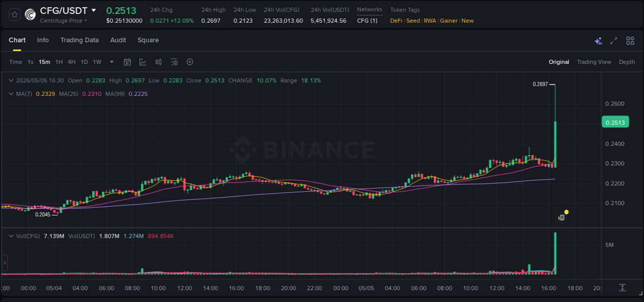Screen dimensions: 644x302
Task: Select the 1W interval
Action: point(97,62)
